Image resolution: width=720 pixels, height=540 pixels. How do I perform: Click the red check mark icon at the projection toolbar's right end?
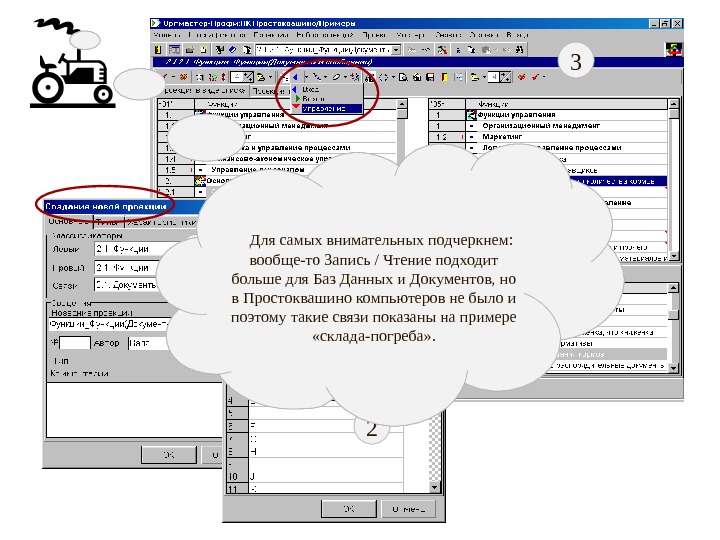[535, 77]
